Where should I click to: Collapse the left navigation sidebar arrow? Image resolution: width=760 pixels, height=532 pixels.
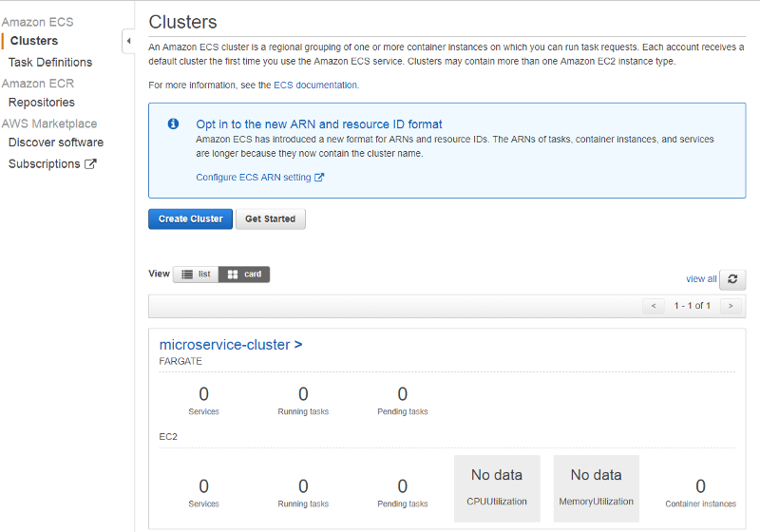(x=128, y=41)
